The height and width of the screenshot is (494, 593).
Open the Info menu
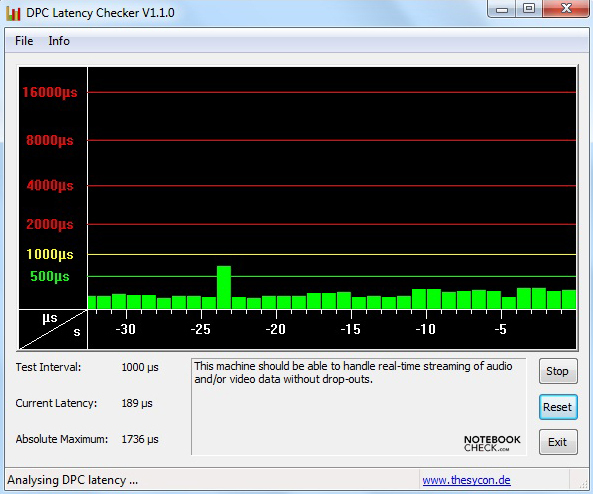59,41
